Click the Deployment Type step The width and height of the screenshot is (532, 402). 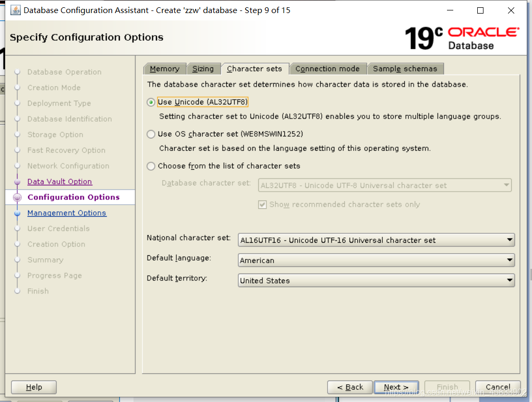coord(59,103)
